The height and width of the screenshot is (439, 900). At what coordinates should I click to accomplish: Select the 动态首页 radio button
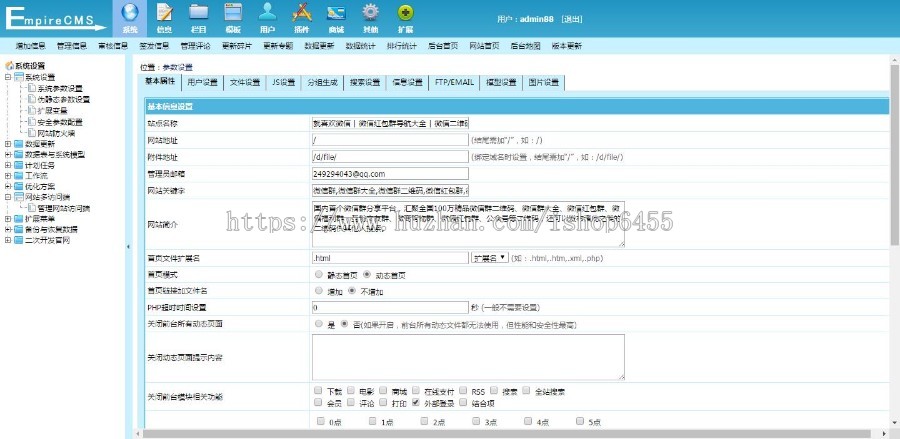(367, 275)
